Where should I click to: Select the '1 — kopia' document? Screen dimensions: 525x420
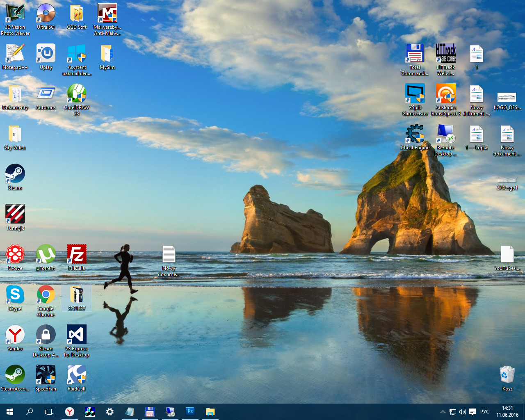click(x=477, y=137)
